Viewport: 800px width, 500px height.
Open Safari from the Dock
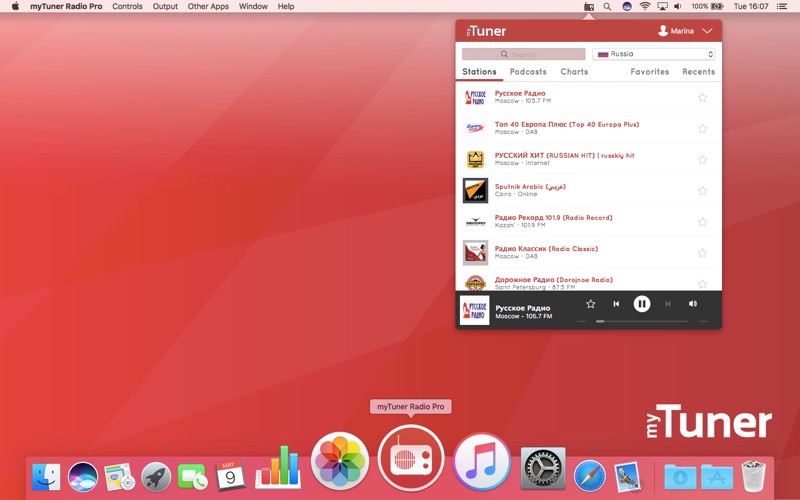[590, 477]
